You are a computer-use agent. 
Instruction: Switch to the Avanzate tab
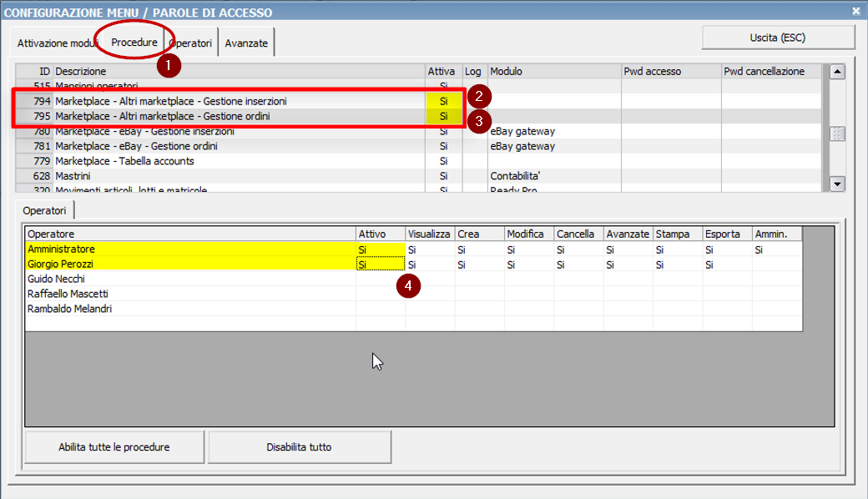[245, 43]
